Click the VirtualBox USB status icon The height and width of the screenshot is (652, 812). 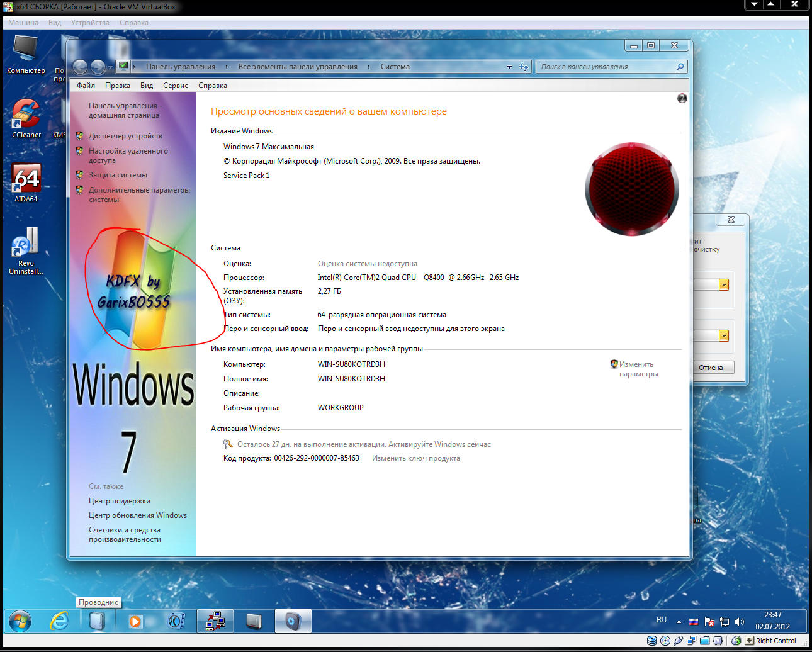pyautogui.click(x=679, y=641)
